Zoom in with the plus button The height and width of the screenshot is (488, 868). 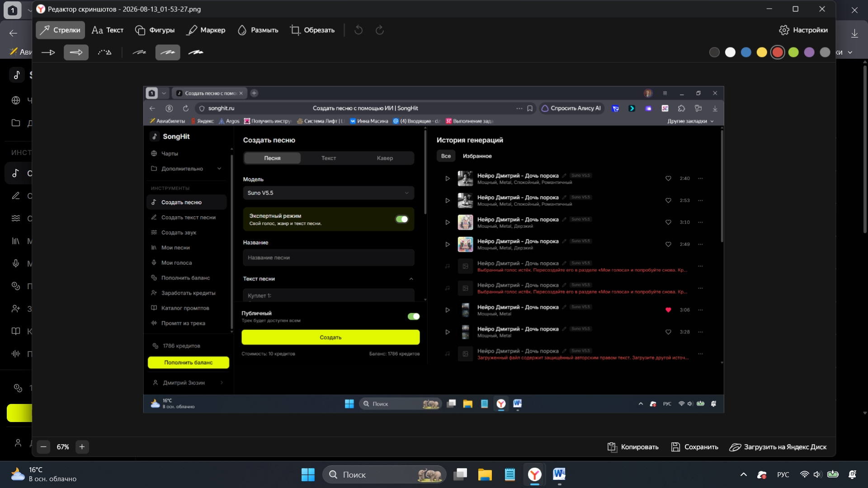point(82,447)
